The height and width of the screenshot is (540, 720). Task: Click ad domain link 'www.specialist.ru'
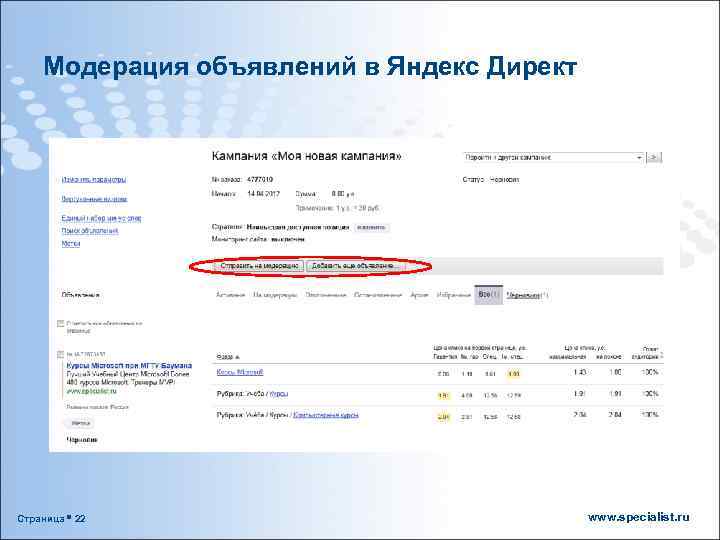91,391
